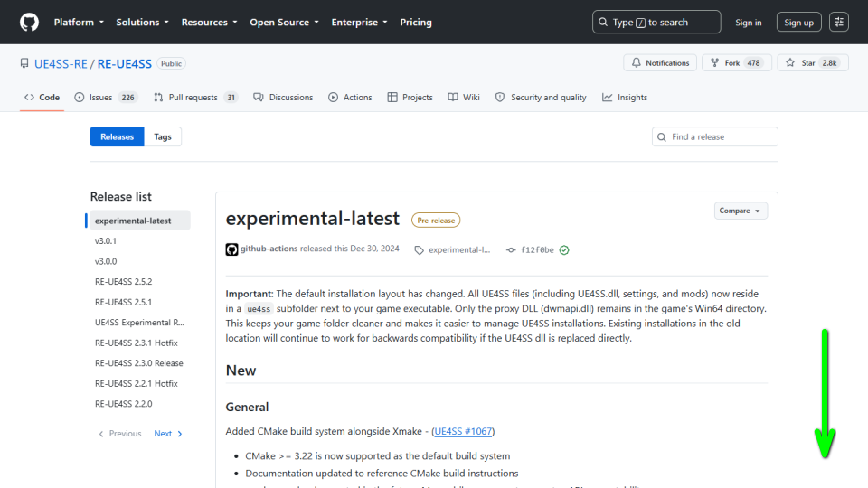Screen dimensions: 868x488
Task: Go to Next page of releases
Action: [168, 434]
